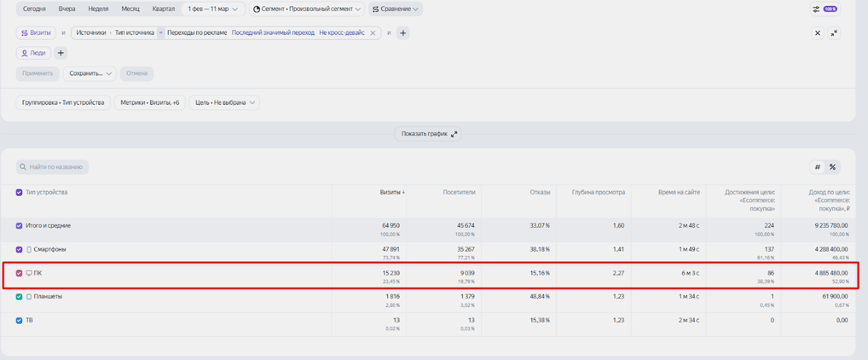Viewport: 868px width, 360px height.
Task: Click the collapse arrows icon
Action: tap(834, 33)
